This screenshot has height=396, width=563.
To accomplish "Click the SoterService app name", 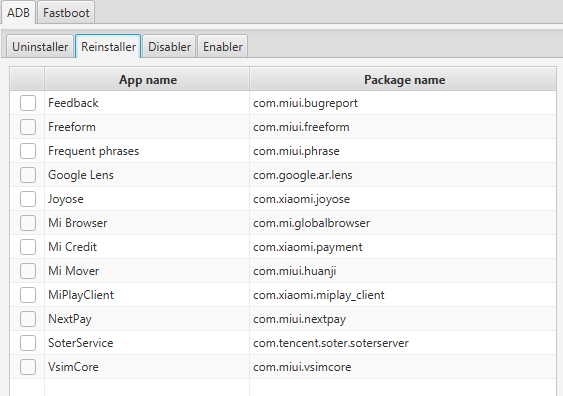I will pyautogui.click(x=80, y=343).
